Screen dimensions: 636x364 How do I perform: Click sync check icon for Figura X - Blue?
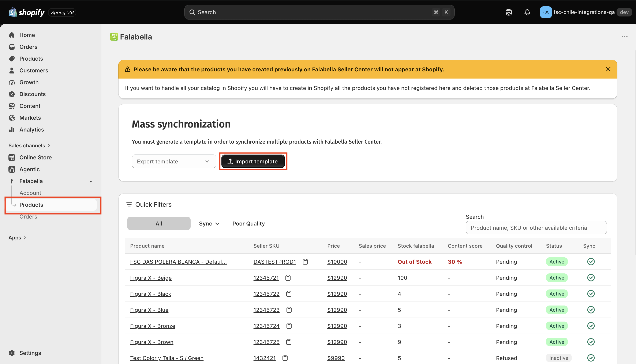pyautogui.click(x=591, y=310)
